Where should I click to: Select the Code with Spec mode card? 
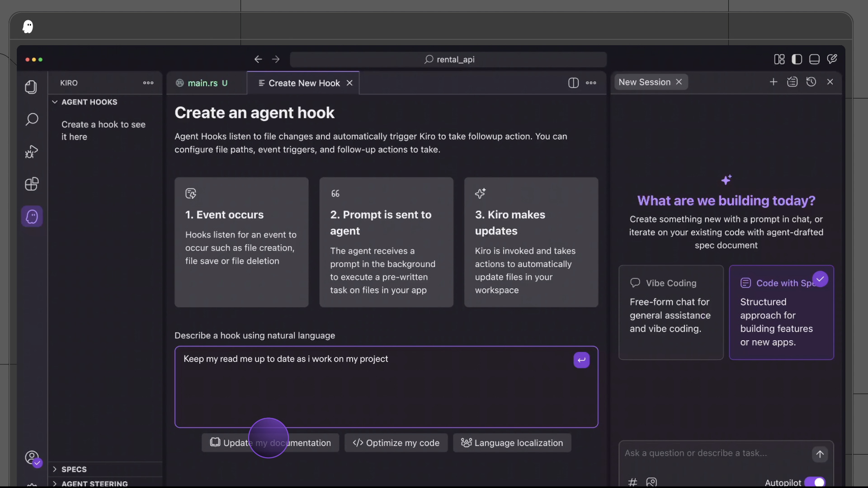coord(781,312)
